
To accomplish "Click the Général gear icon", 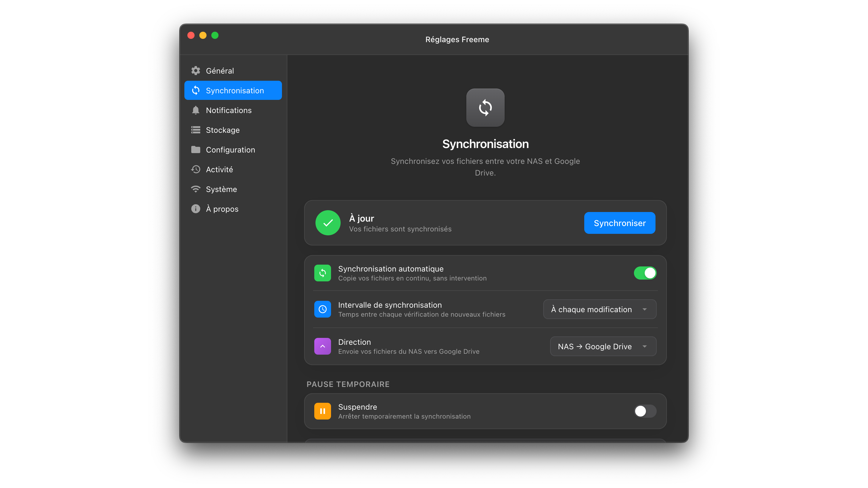I will pyautogui.click(x=195, y=71).
